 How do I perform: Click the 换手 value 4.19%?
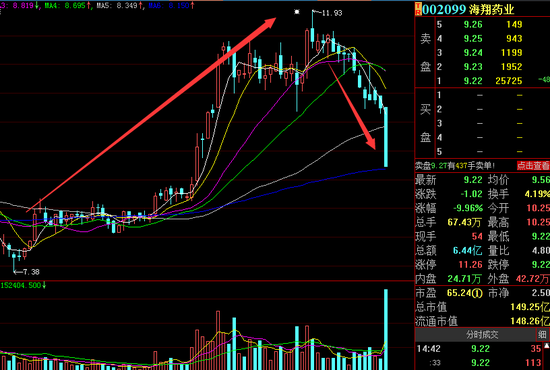click(537, 194)
